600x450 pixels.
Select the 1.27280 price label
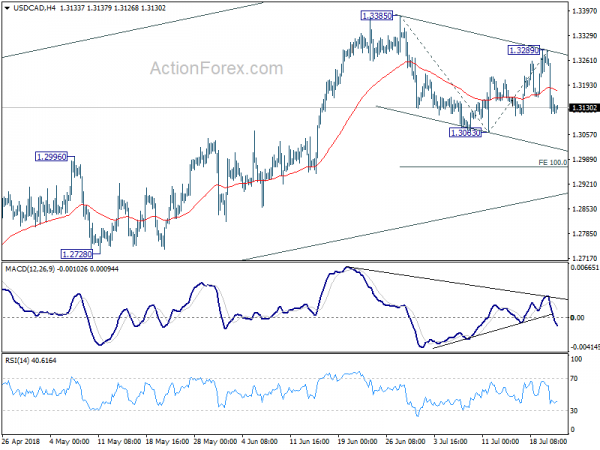click(77, 254)
